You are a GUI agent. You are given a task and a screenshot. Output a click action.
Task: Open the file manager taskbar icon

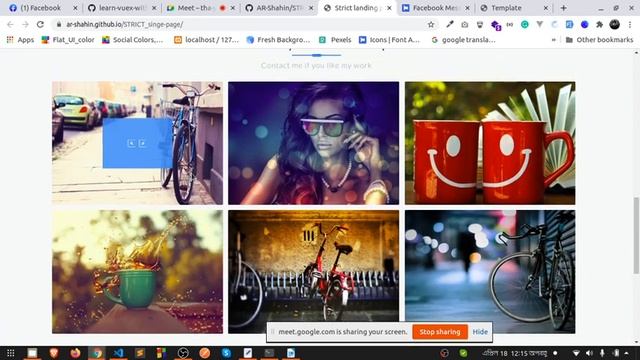click(32, 353)
